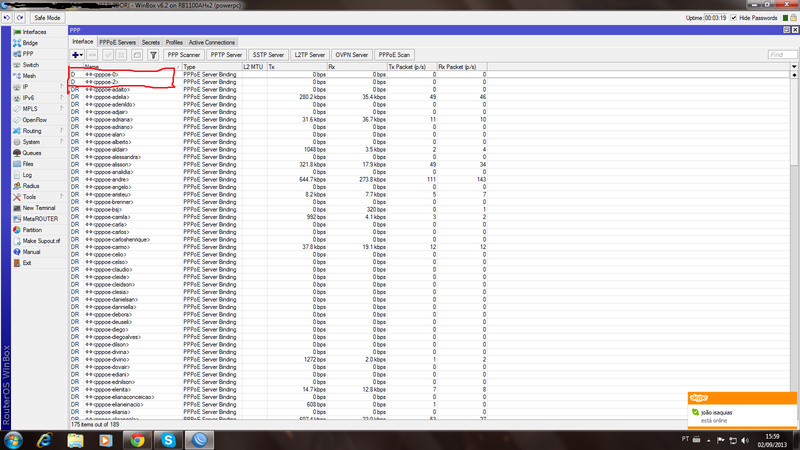Click the PPPoE Scan button
This screenshot has width=800, height=450.
(x=394, y=55)
